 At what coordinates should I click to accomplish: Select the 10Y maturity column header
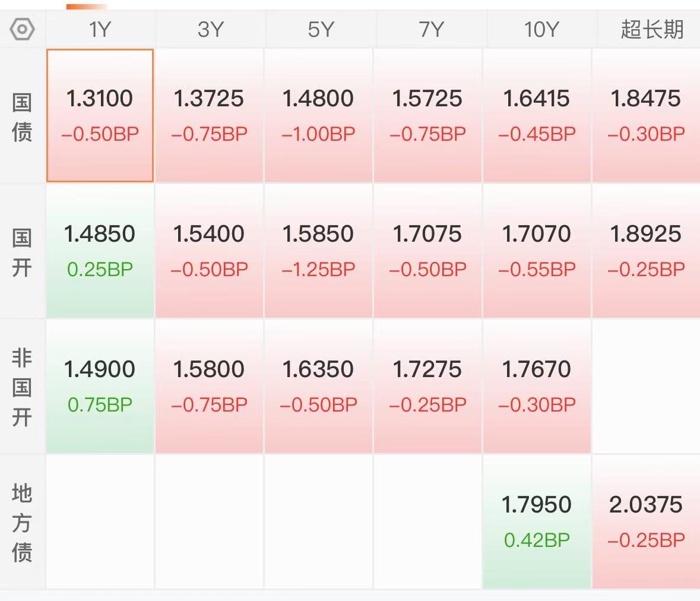(x=541, y=30)
